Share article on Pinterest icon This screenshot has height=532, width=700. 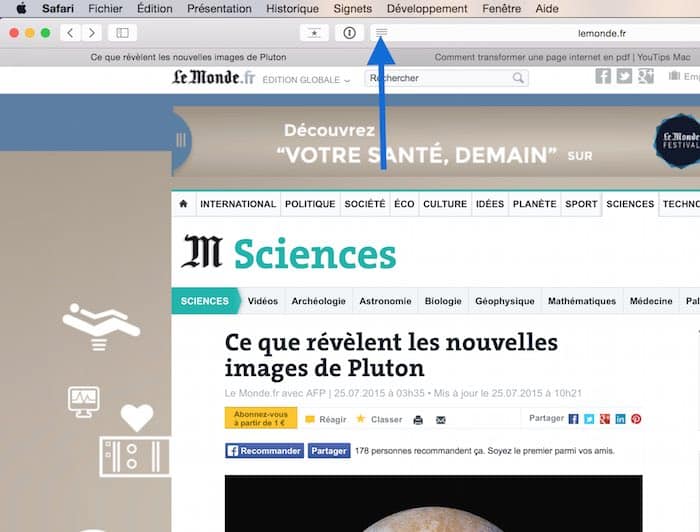click(x=636, y=419)
